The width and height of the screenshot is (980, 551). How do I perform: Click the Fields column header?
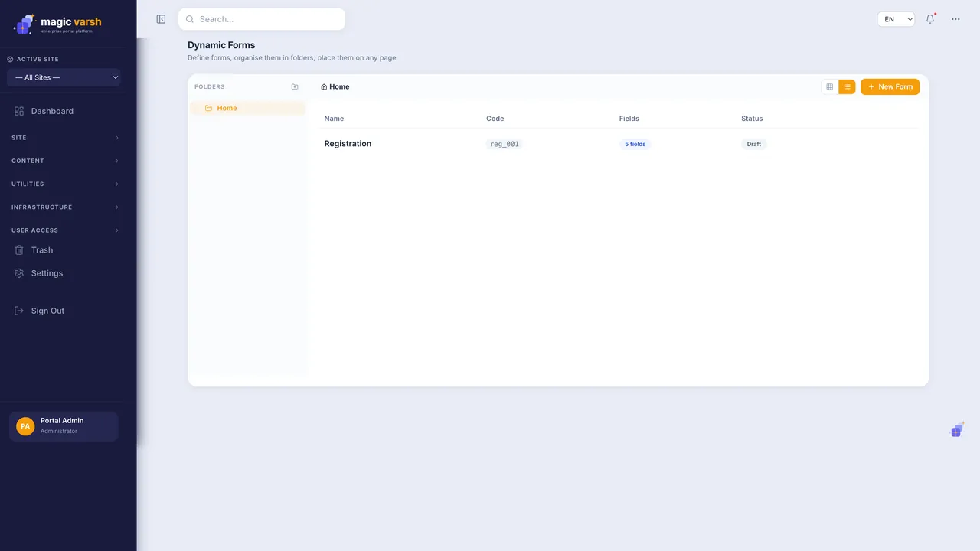629,119
